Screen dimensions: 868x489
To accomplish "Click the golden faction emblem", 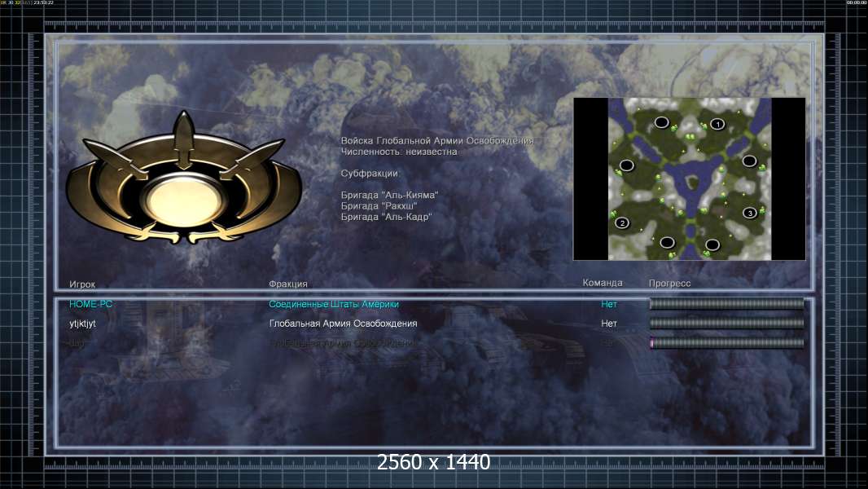I will pyautogui.click(x=184, y=178).
